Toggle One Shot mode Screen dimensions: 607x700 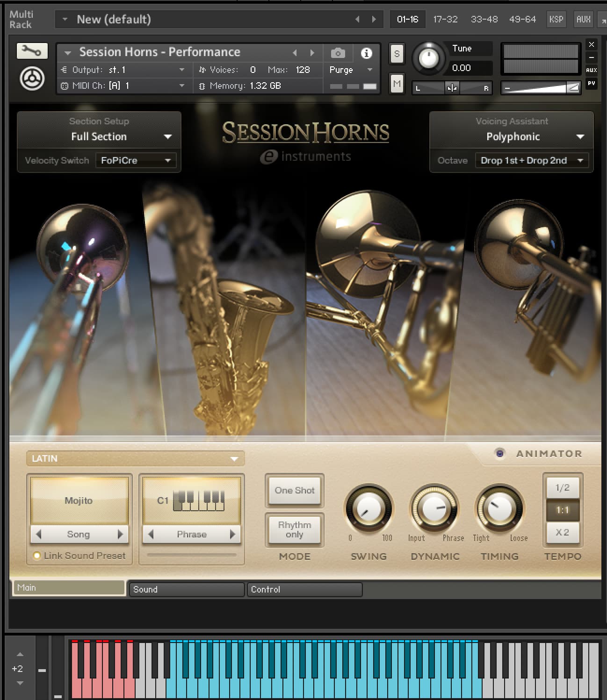[x=295, y=490]
